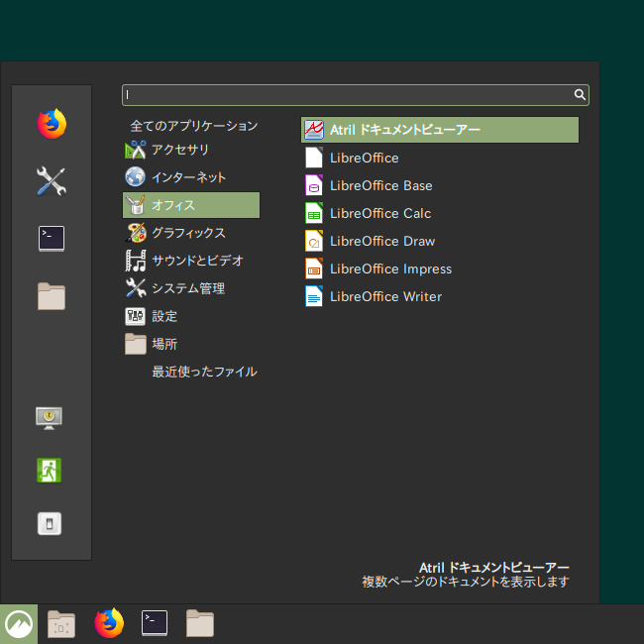
Task: Launch LibreOffice Base
Action: click(x=440, y=185)
